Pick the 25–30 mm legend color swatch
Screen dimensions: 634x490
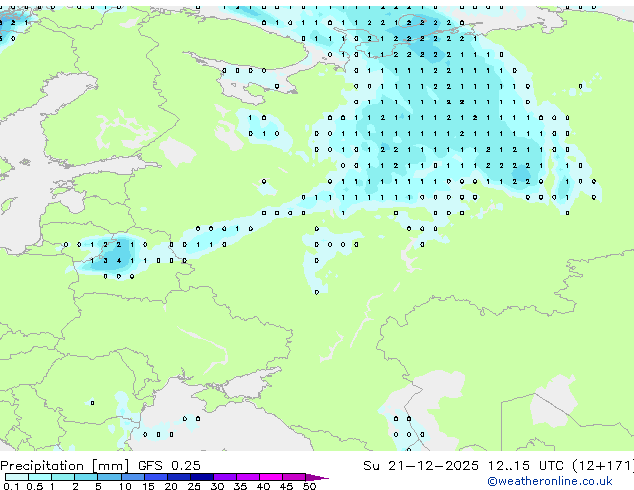coord(202,477)
